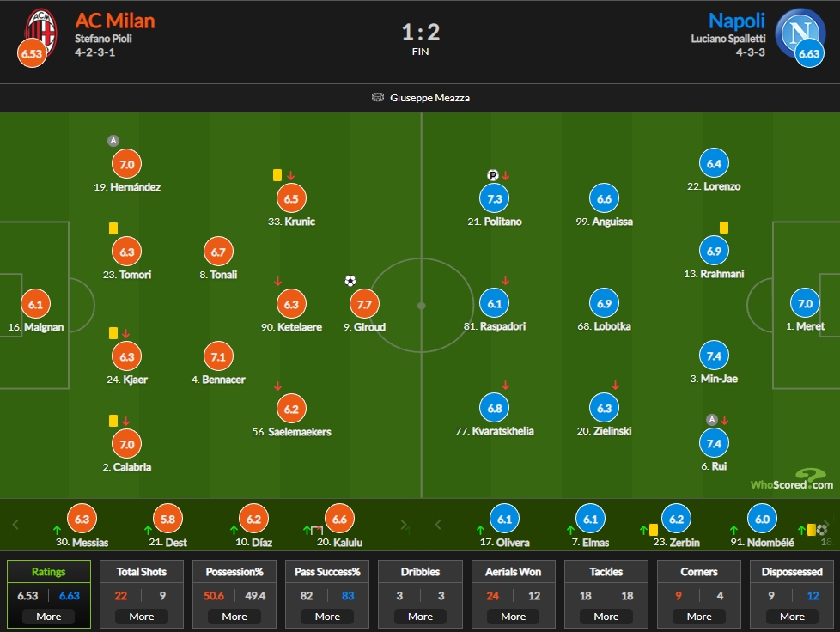Open the AC Milan team name link
This screenshot has height=632, width=840.
click(x=114, y=21)
